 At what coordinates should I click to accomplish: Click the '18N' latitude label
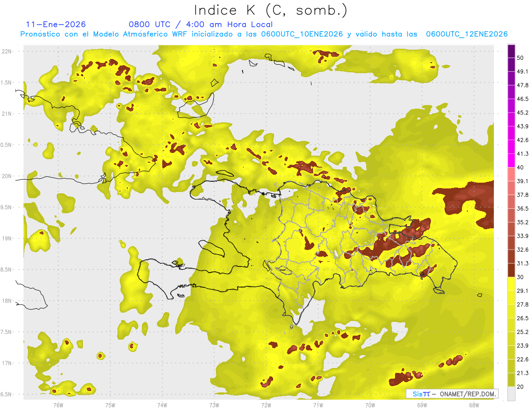click(8, 301)
